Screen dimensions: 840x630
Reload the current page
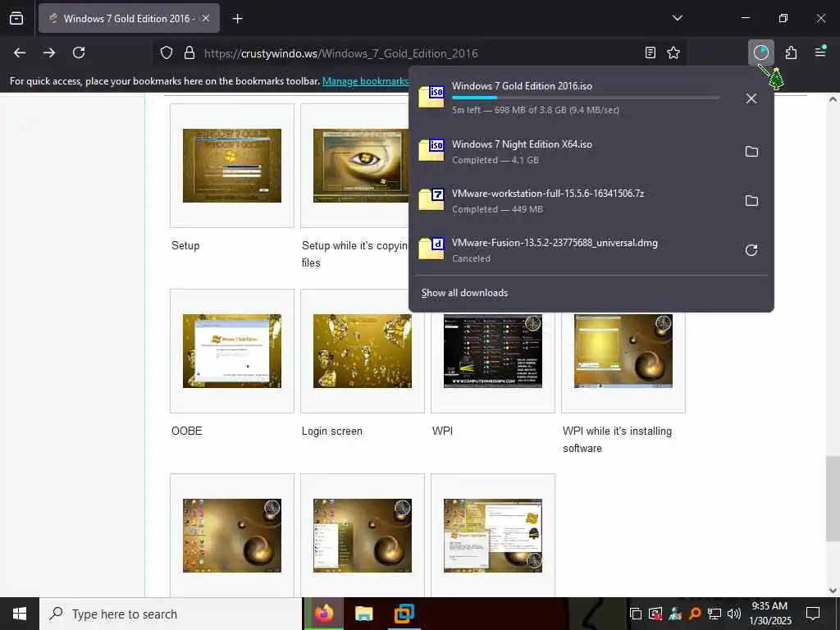tap(79, 52)
